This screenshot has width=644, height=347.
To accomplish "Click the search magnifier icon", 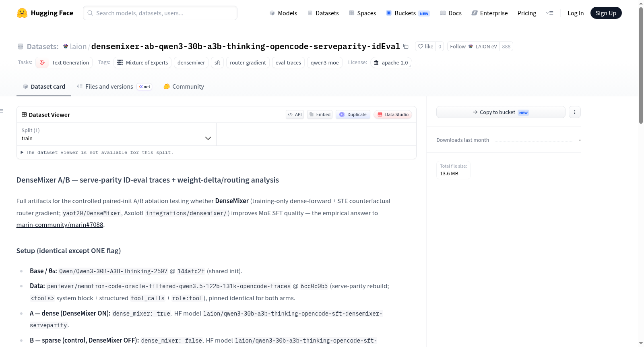I will [90, 13].
